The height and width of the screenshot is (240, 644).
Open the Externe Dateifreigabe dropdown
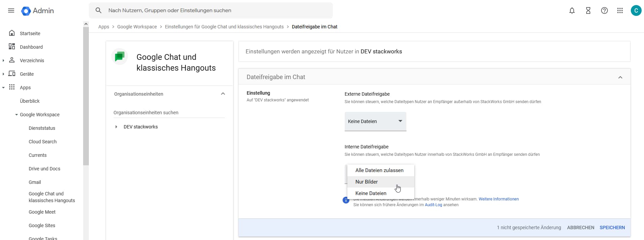coord(375,121)
